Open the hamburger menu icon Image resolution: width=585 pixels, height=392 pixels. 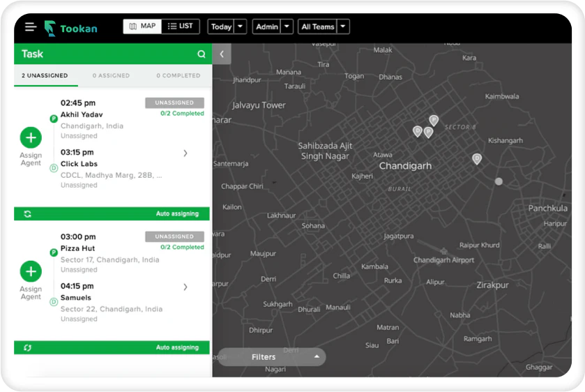click(x=31, y=27)
